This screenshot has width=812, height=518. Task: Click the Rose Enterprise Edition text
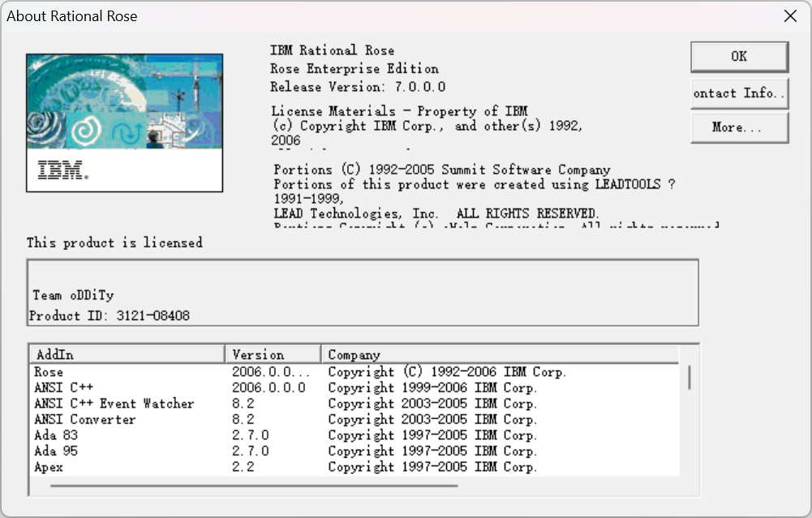(x=354, y=68)
